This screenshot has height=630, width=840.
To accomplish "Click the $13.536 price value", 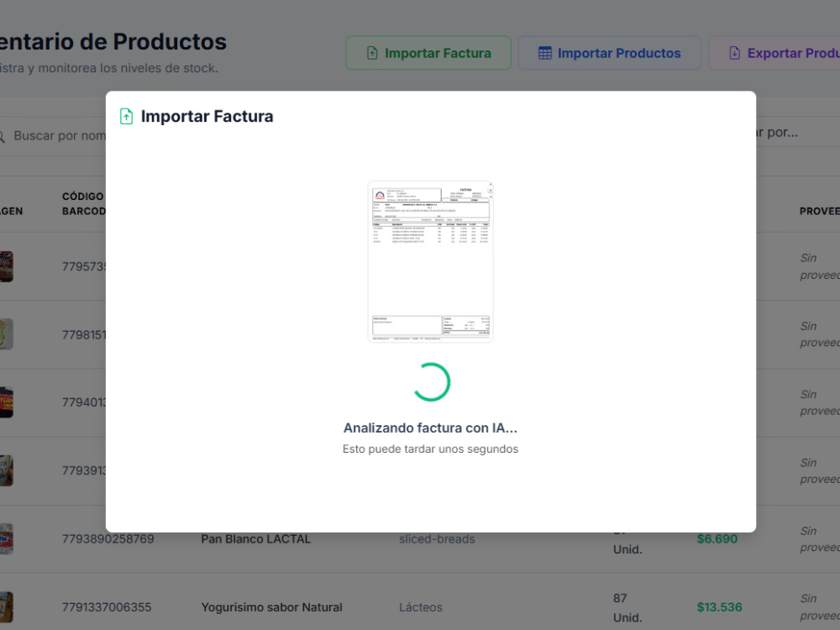I will click(x=719, y=607).
